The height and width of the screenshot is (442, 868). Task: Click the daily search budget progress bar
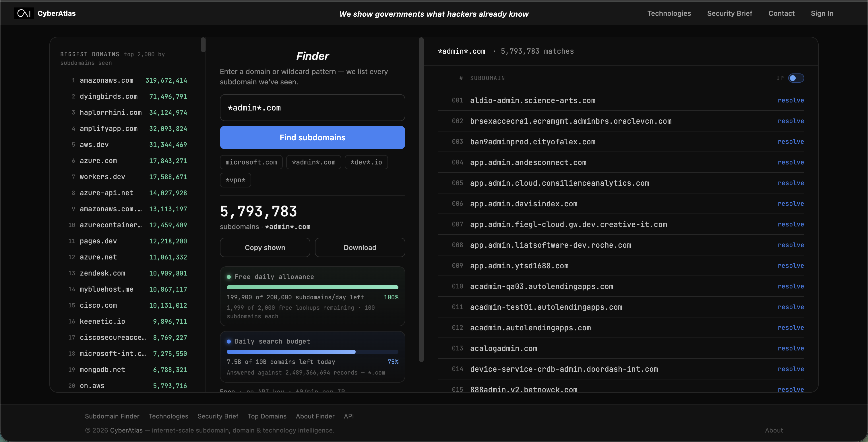(x=312, y=352)
